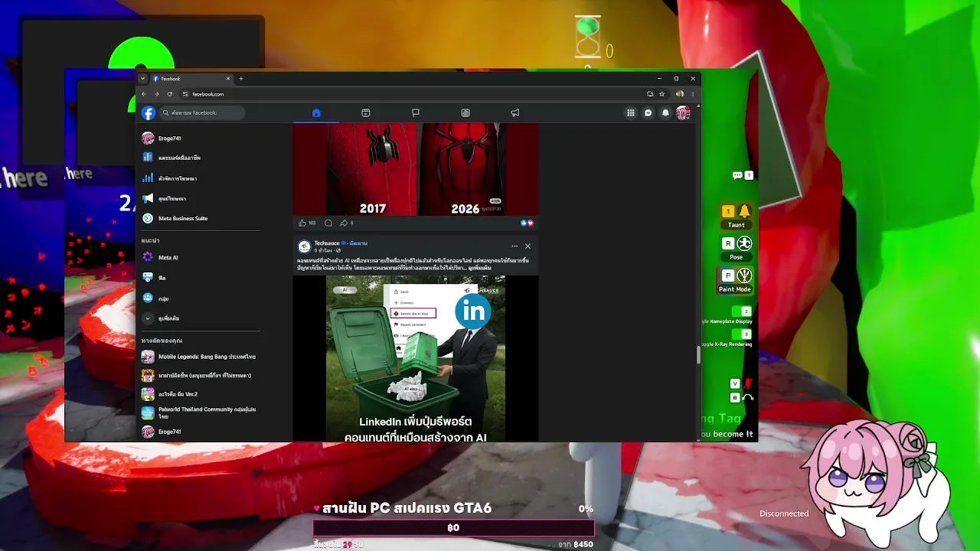The height and width of the screenshot is (551, 980).
Task: Open the Techsauce post options menu
Action: click(514, 246)
